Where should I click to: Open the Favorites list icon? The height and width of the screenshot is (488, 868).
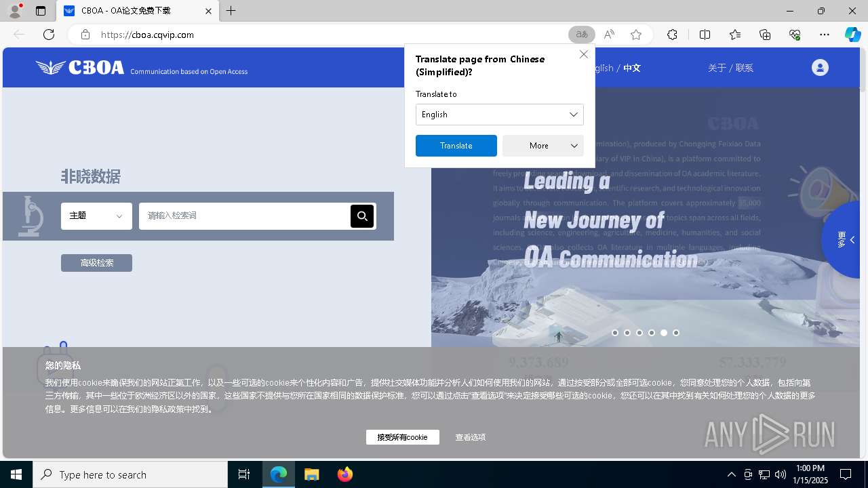735,35
